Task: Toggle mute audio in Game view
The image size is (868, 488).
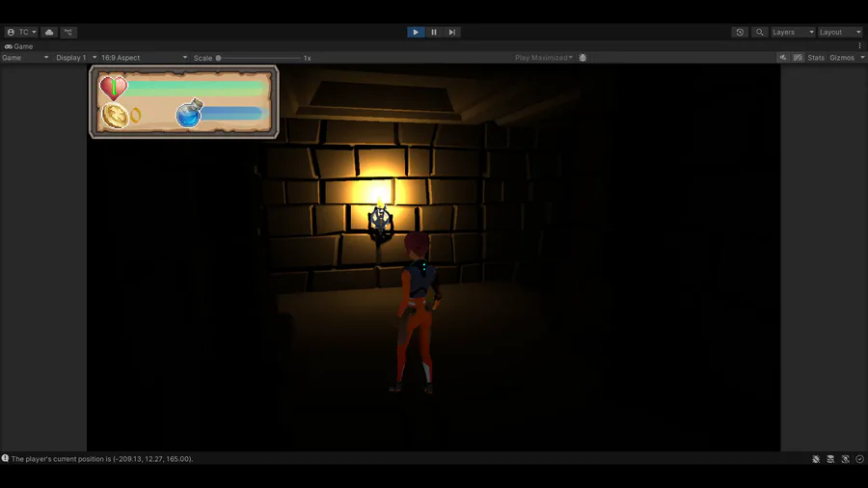Action: [x=783, y=58]
